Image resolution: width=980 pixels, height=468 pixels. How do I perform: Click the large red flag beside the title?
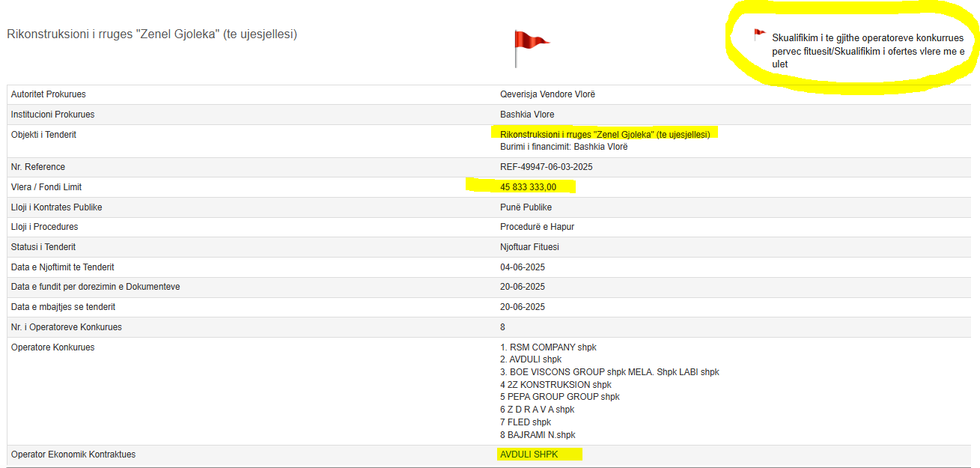click(529, 46)
